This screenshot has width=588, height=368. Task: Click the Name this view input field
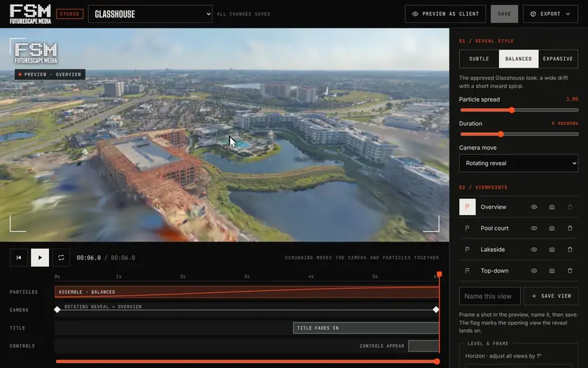[490, 296]
